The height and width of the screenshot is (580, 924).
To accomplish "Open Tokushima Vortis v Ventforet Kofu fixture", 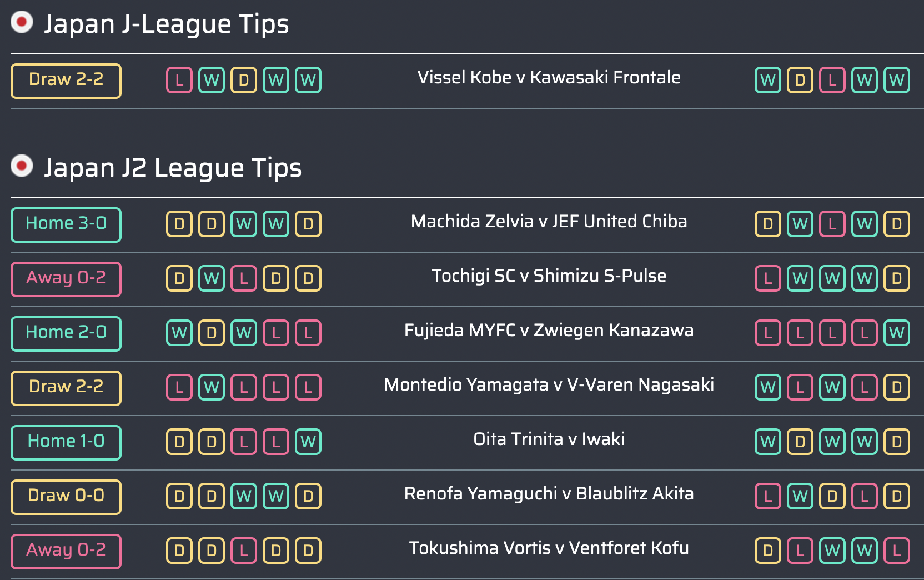I will tap(549, 548).
